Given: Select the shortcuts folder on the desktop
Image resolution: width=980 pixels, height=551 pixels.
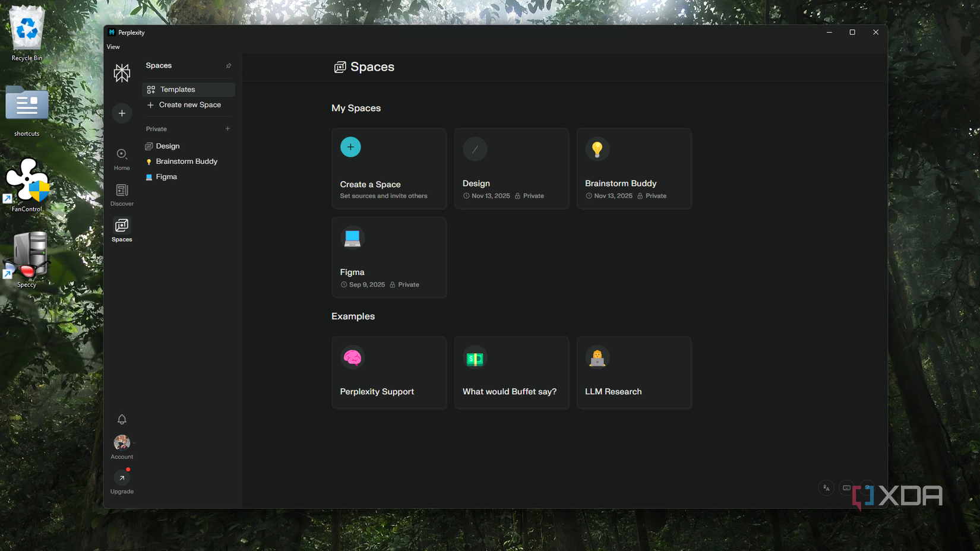Looking at the screenshot, I should pyautogui.click(x=27, y=112).
